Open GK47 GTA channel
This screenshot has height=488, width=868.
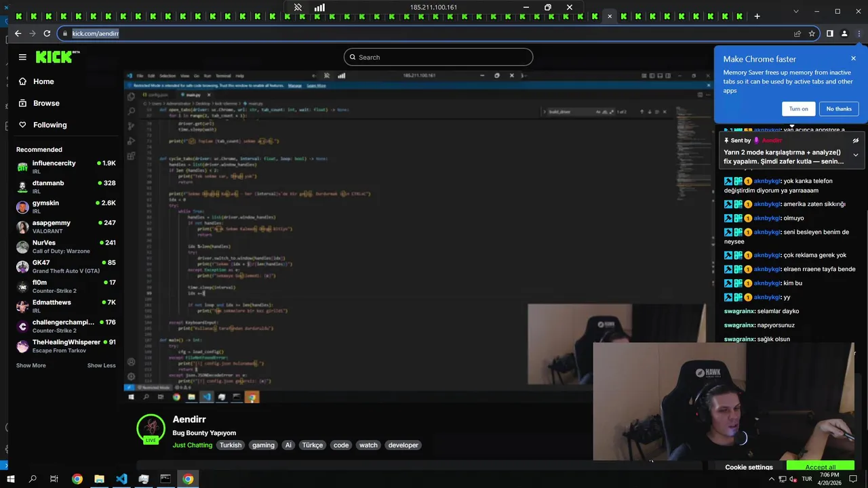[66, 266]
